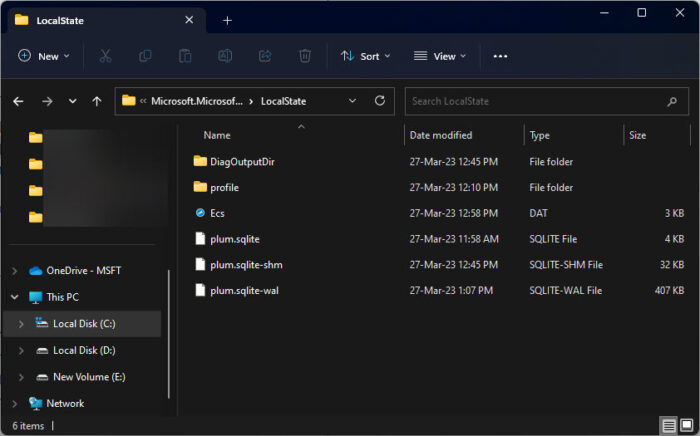The height and width of the screenshot is (436, 700).
Task: Click the Delete trash can icon
Action: coord(305,56)
